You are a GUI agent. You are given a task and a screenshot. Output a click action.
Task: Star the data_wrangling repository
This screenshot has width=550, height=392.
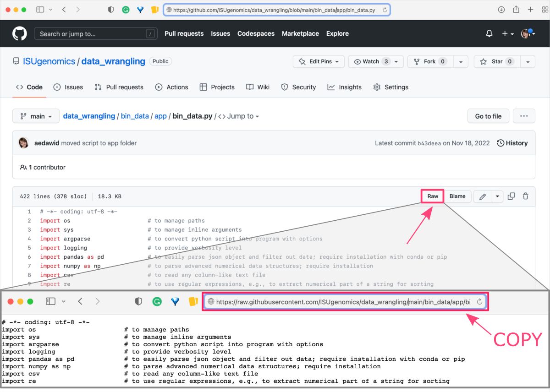[x=497, y=61]
